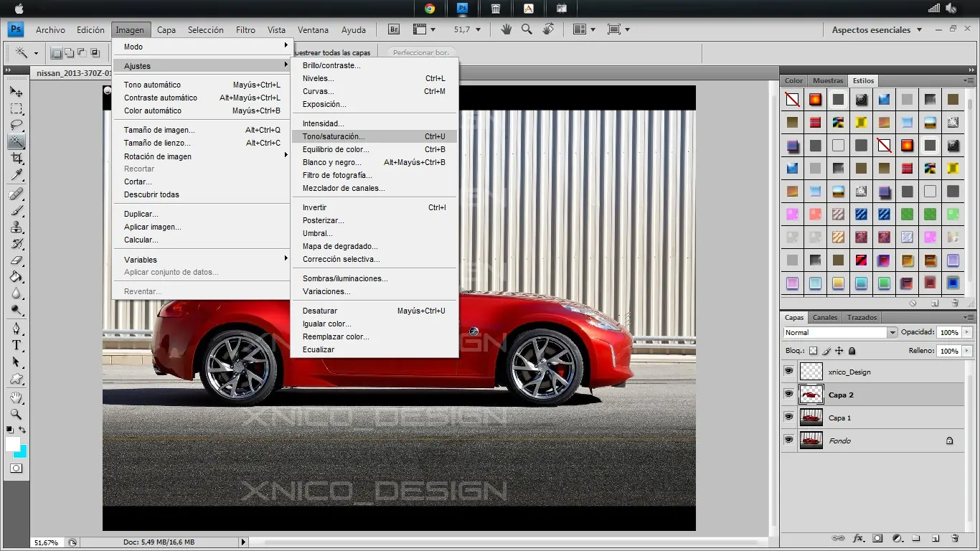Create a new layer in the Layers panel

pos(936,538)
